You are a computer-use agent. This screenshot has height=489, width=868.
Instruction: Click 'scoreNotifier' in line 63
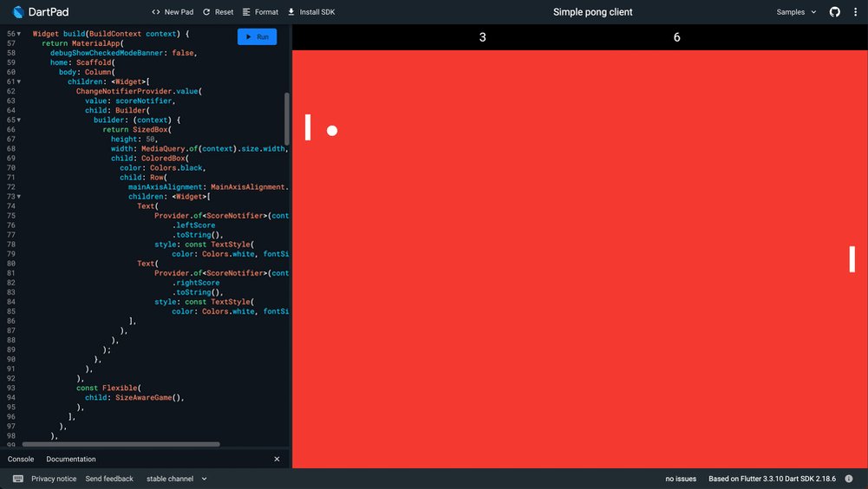point(143,101)
